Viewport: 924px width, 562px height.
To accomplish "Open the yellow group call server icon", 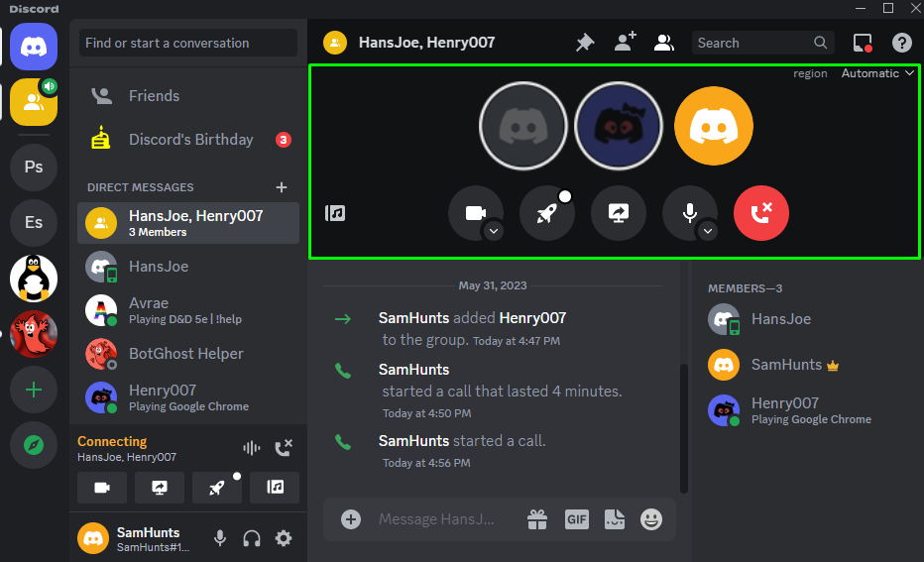I will [x=34, y=102].
